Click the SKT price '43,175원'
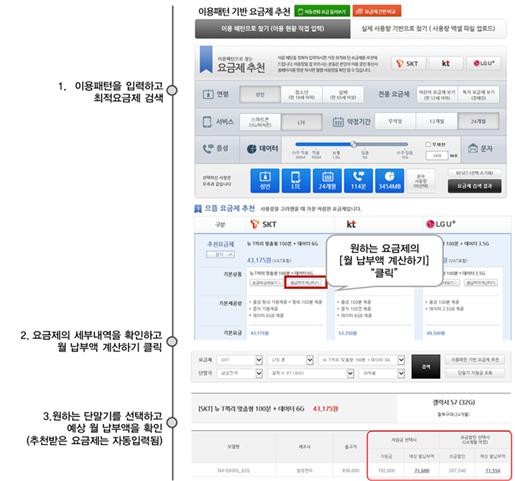The width and height of the screenshot is (515, 481). click(259, 260)
